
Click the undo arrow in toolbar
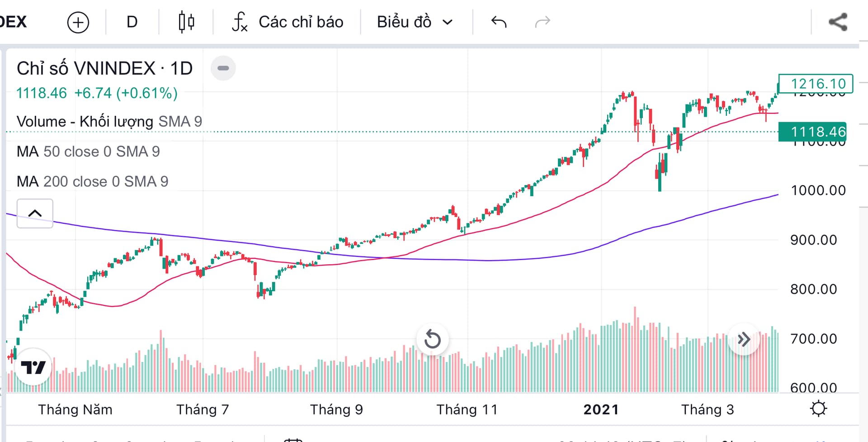point(499,22)
